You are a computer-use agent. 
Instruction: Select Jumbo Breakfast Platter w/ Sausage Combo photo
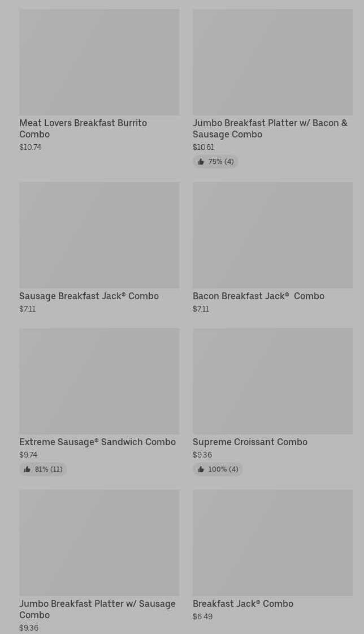[99, 542]
